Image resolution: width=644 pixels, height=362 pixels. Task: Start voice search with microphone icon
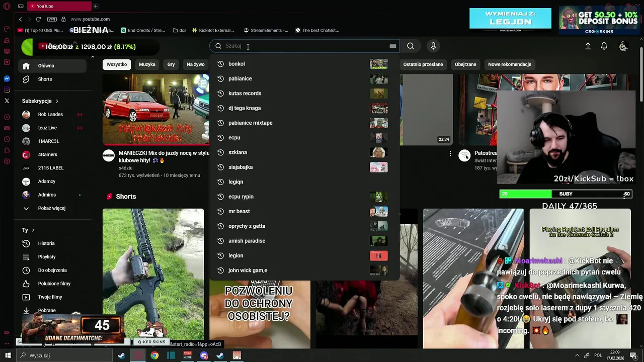pos(433,46)
